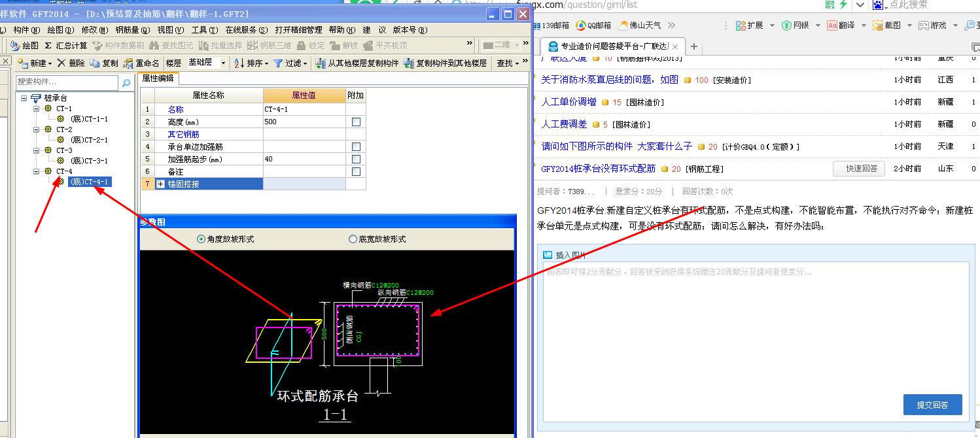Screen dimensions: 980x438
Task: Open the browser address bar history dropdown
Action: tap(860, 5)
